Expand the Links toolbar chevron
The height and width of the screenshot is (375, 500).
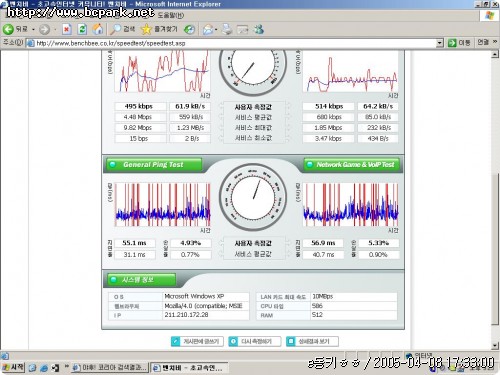tap(495, 42)
